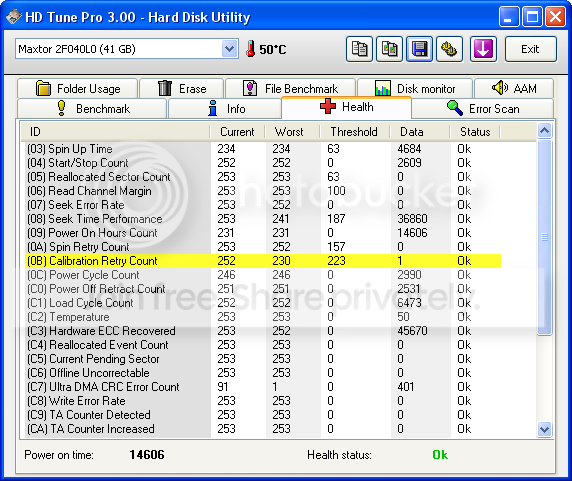Image resolution: width=572 pixels, height=481 pixels.
Task: Maximize the HD Tune Pro window
Action: click(x=532, y=17)
